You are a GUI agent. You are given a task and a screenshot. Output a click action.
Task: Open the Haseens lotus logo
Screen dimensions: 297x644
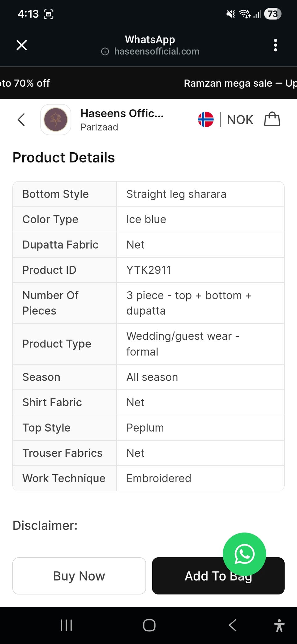click(x=56, y=120)
